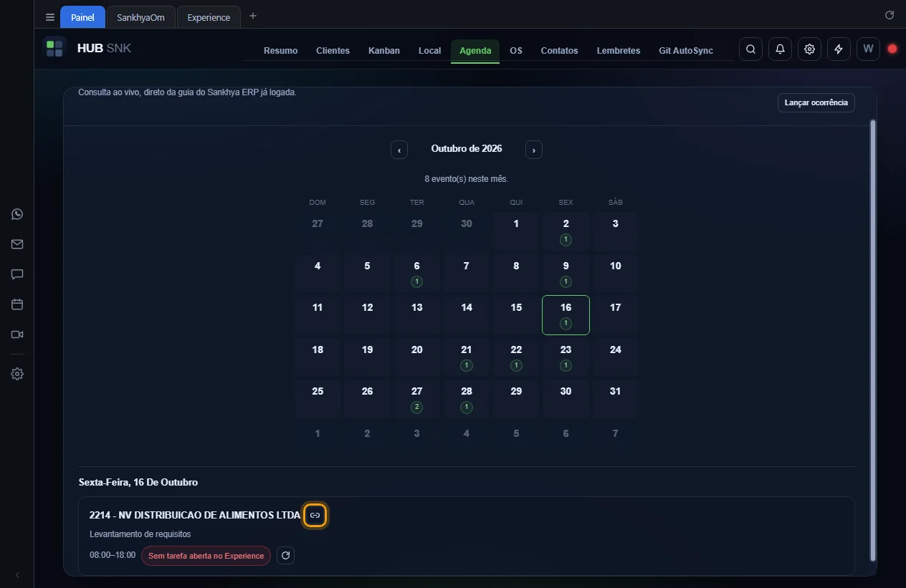Refresh the Experience task status icon
The height and width of the screenshot is (588, 906).
click(x=285, y=555)
